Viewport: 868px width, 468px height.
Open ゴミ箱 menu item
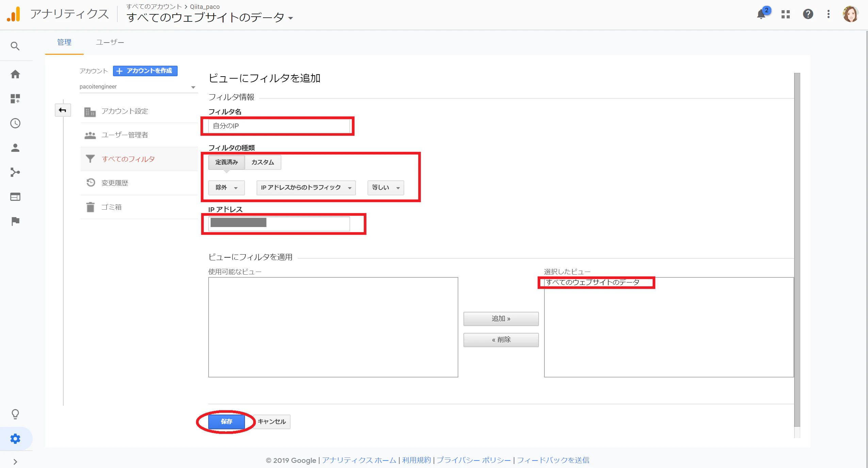pyautogui.click(x=139, y=207)
